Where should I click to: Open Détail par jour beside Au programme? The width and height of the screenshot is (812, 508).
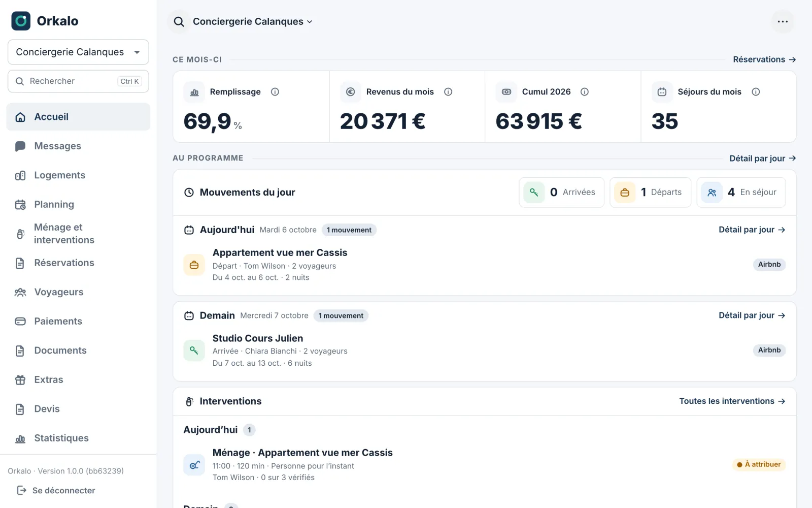(x=762, y=158)
